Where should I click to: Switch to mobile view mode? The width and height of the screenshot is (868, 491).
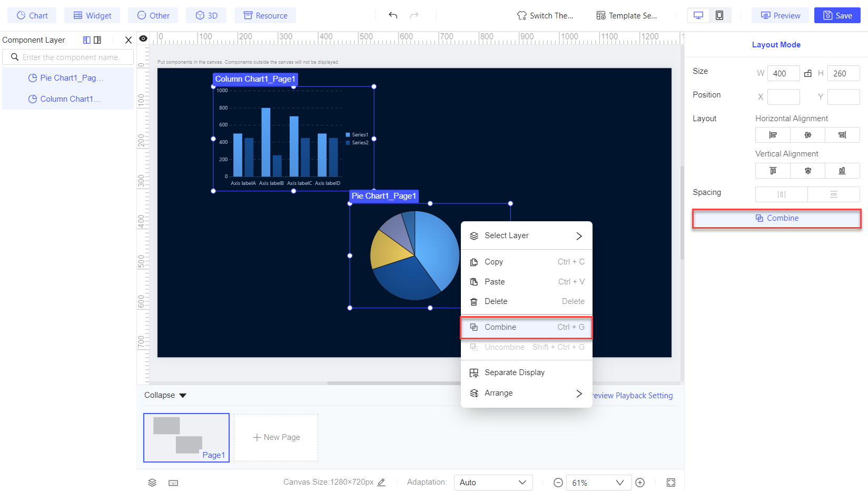719,15
